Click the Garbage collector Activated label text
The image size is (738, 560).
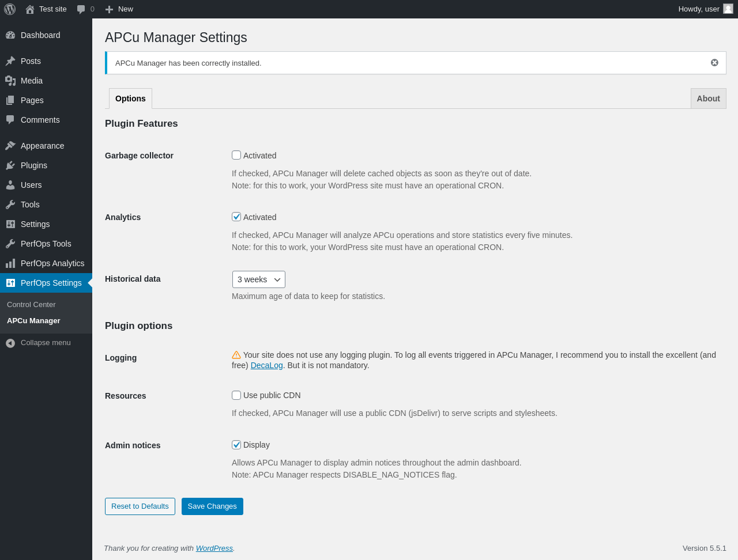tap(259, 156)
